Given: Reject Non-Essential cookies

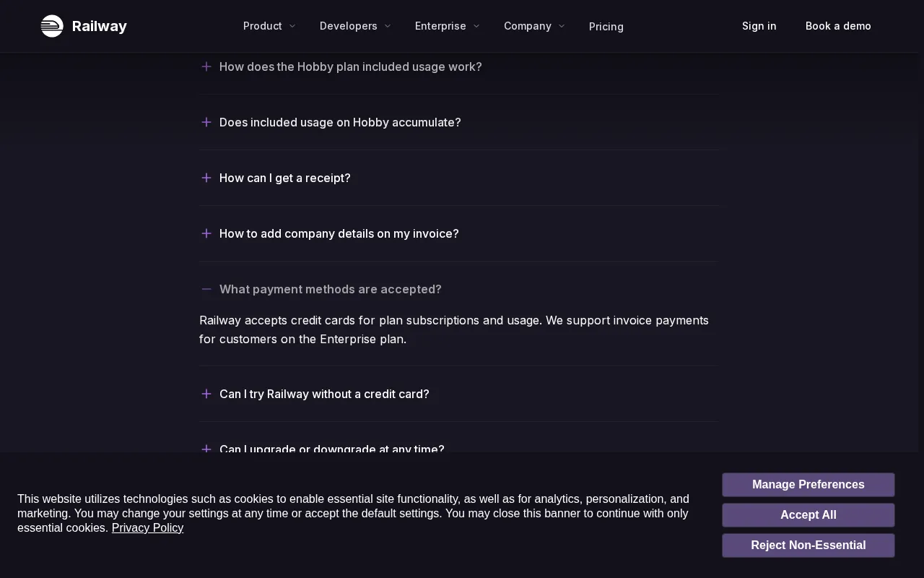Looking at the screenshot, I should (808, 545).
